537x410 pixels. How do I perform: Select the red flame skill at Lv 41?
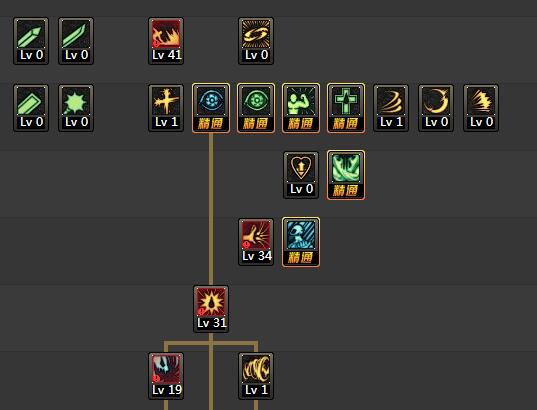point(166,41)
